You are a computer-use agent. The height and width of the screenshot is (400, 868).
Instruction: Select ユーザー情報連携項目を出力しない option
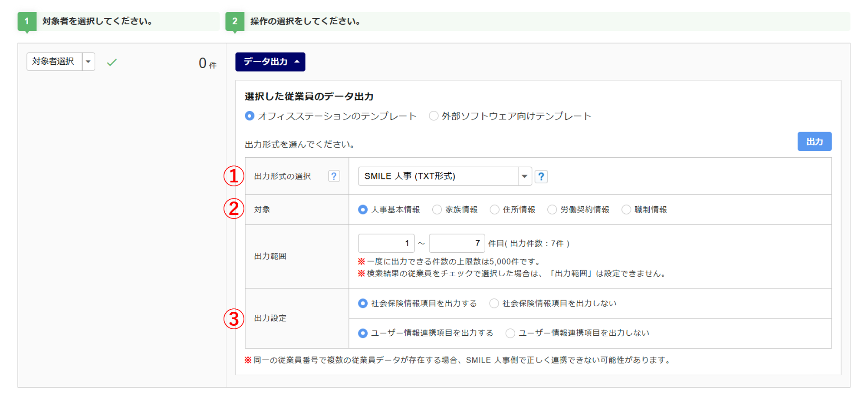click(510, 333)
